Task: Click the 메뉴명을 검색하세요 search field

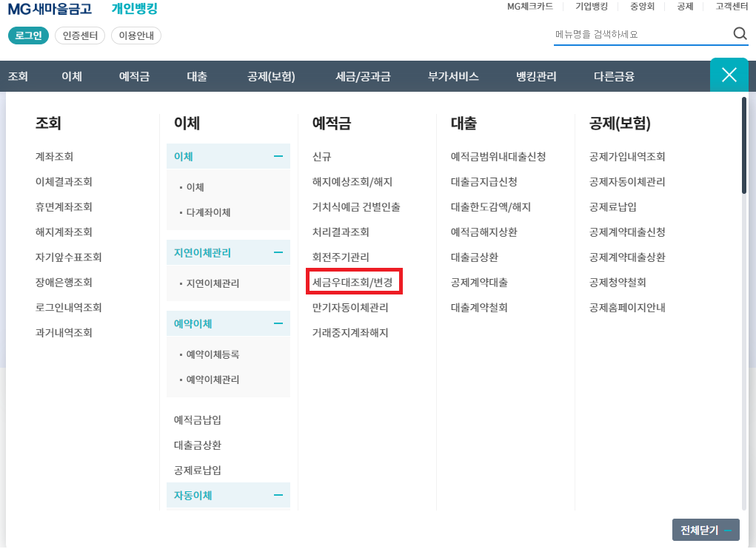Action: click(x=637, y=34)
